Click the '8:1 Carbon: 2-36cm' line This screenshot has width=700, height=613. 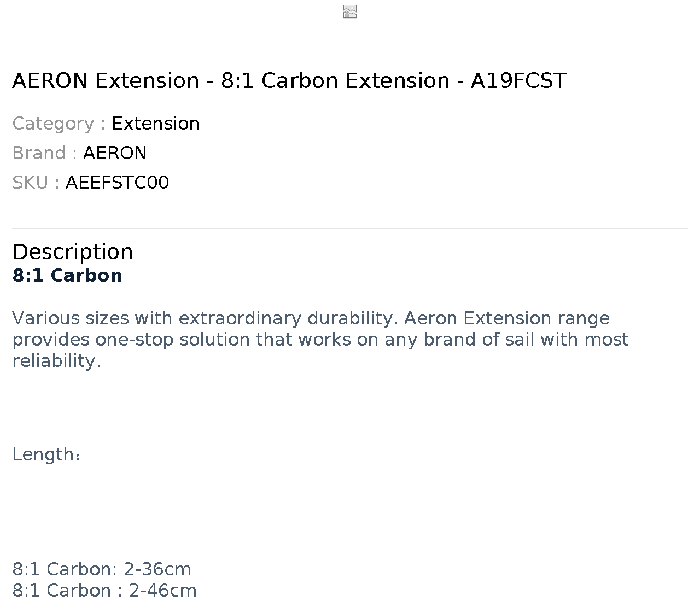pyautogui.click(x=102, y=569)
